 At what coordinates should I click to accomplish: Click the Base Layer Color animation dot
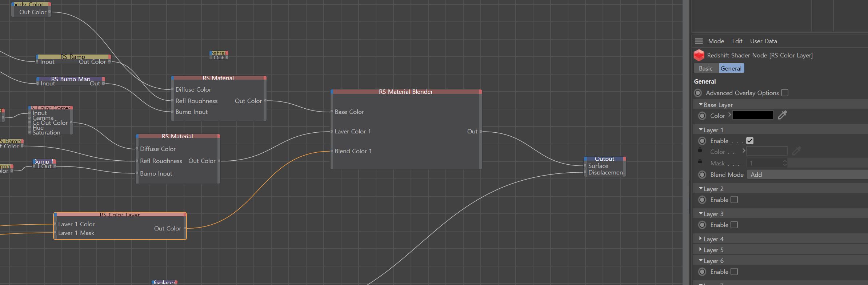[x=702, y=116]
